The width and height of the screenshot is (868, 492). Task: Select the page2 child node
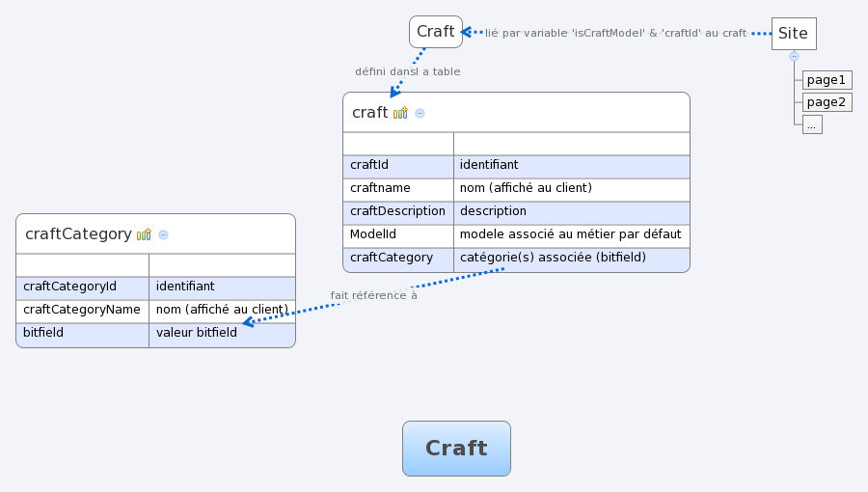pos(826,102)
